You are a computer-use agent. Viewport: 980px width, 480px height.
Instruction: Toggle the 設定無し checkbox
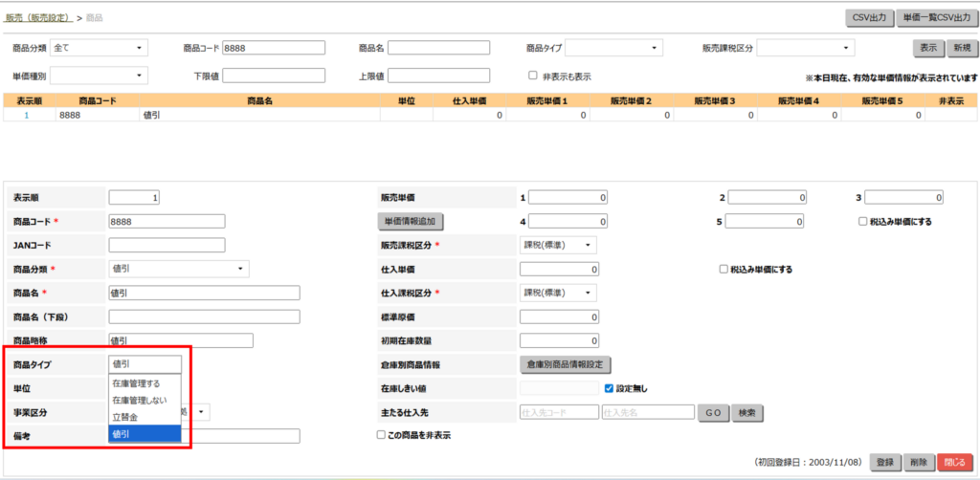609,388
